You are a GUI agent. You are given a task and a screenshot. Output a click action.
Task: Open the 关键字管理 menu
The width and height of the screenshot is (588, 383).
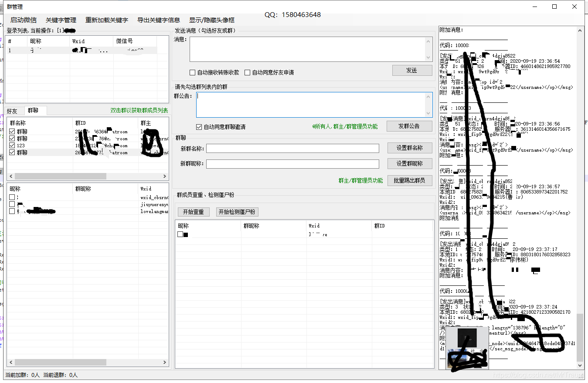point(61,20)
